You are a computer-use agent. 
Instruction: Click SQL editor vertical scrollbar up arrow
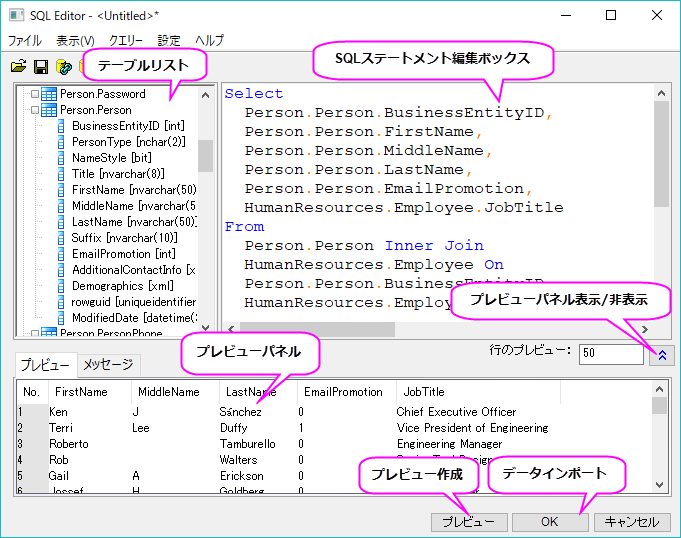661,93
